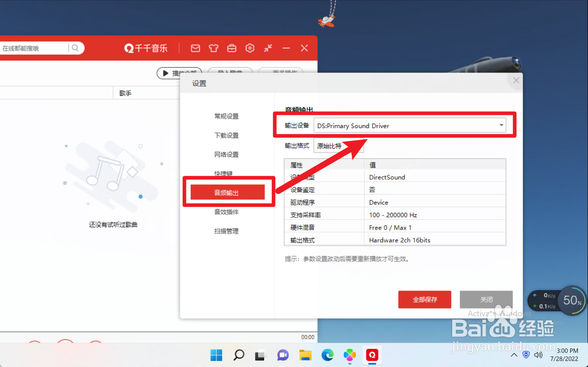Viewport: 588px width, 367px height.
Task: Click the toolbox briefcase icon in title bar
Action: tap(231, 48)
